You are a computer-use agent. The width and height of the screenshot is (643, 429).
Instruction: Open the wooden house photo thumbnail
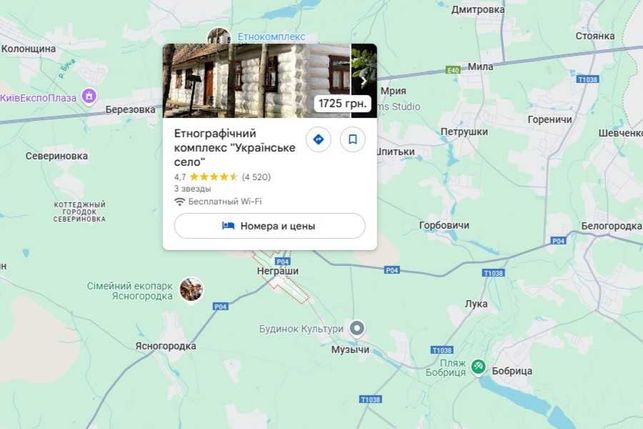pos(257,81)
